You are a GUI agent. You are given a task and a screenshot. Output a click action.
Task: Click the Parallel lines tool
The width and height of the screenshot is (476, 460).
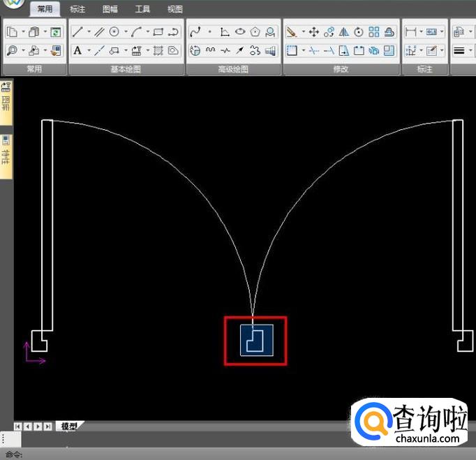coord(100,32)
